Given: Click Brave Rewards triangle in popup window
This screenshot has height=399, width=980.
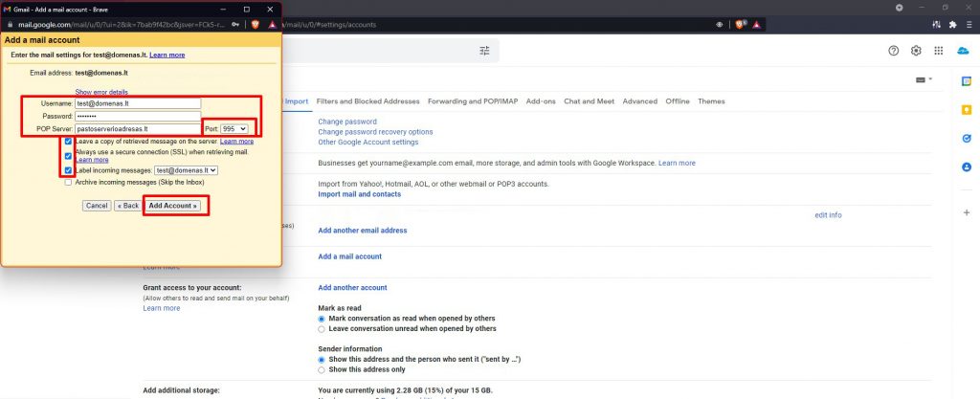Looking at the screenshot, I should click(273, 24).
